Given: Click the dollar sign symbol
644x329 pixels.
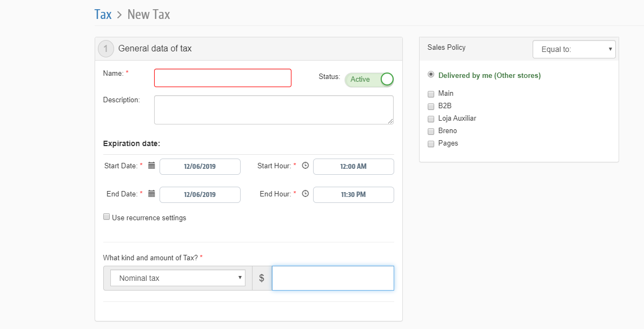Looking at the screenshot, I should coord(262,278).
